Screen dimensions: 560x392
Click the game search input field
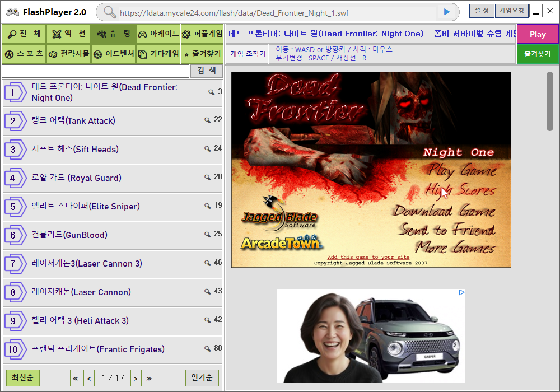click(x=95, y=71)
